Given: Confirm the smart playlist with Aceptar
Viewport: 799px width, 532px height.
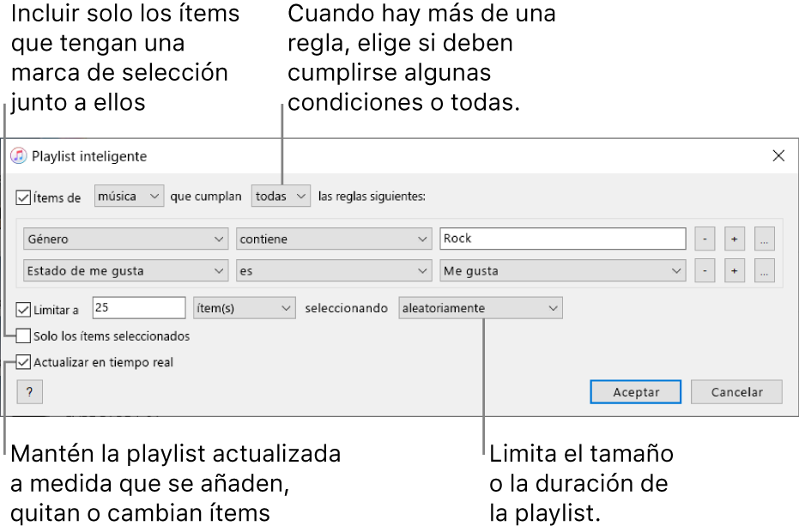Looking at the screenshot, I should 635,391.
